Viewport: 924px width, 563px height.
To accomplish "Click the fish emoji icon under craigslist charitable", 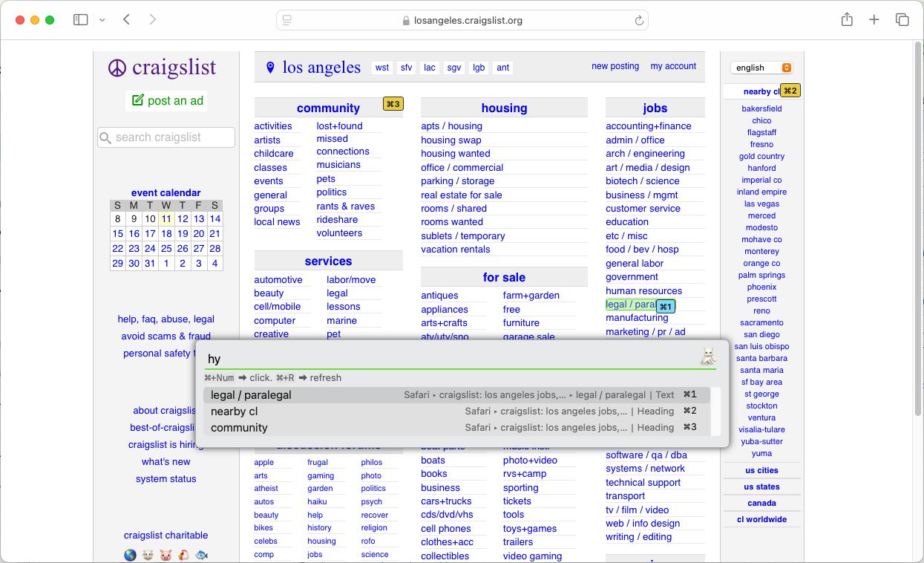I will tap(201, 555).
